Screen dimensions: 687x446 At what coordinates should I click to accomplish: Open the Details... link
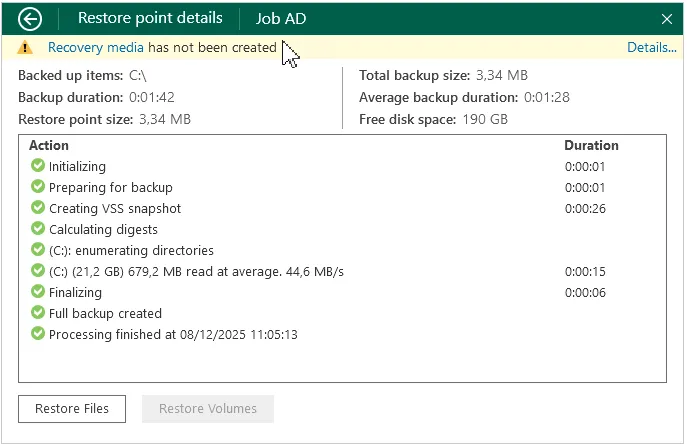[x=651, y=48]
